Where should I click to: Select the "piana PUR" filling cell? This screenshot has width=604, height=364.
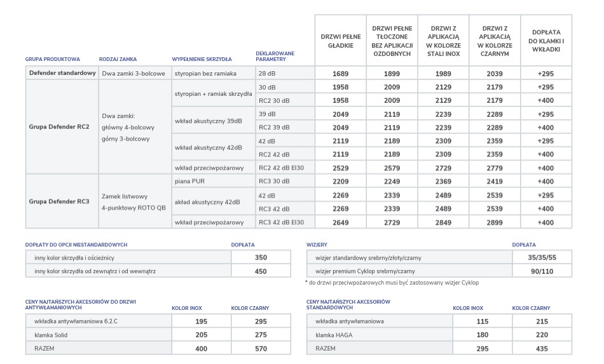coord(190,181)
